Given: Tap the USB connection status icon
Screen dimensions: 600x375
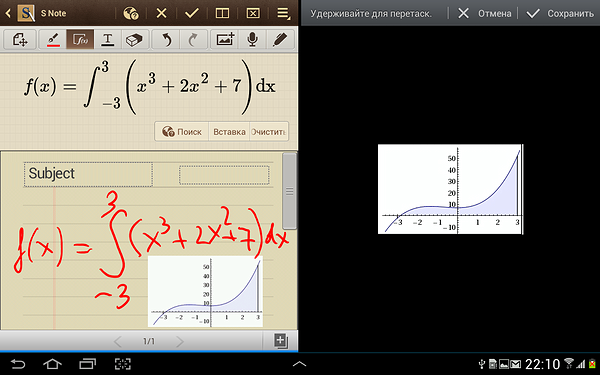Looking at the screenshot, I should 482,364.
